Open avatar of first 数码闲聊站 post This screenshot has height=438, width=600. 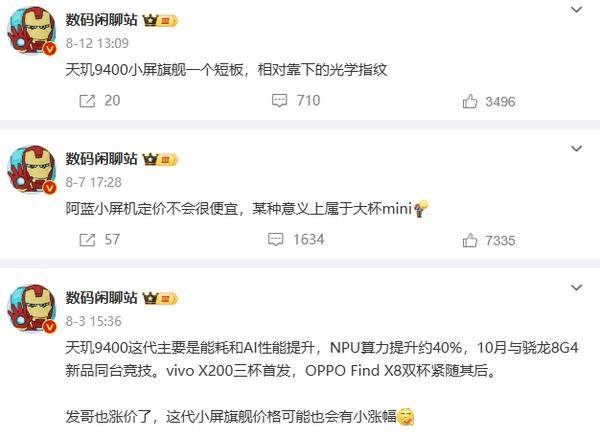click(32, 31)
